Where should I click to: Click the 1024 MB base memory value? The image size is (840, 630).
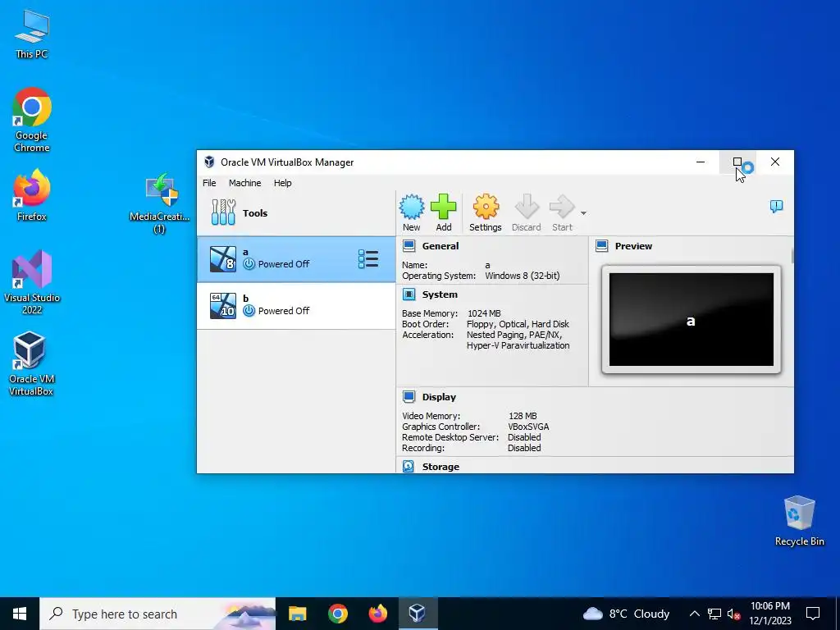(484, 313)
